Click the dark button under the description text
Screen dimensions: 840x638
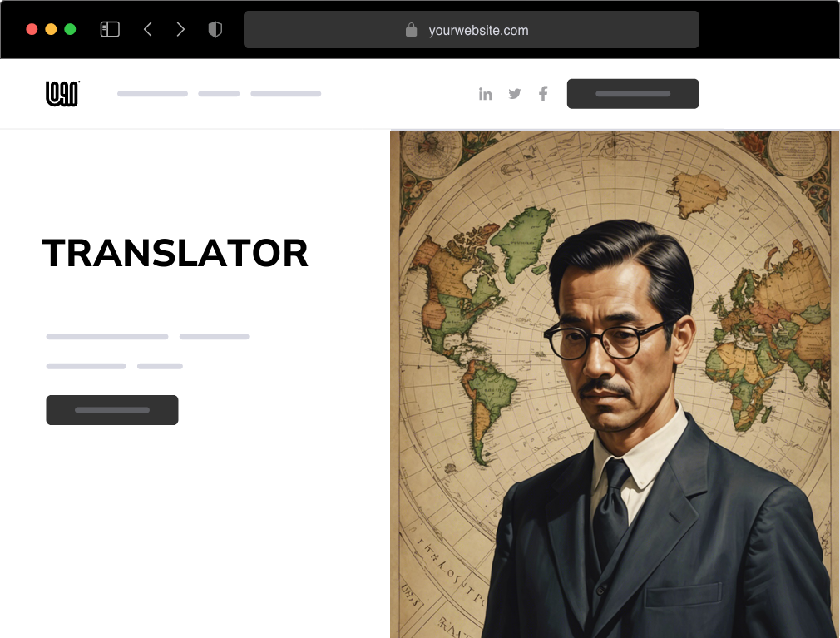click(112, 409)
